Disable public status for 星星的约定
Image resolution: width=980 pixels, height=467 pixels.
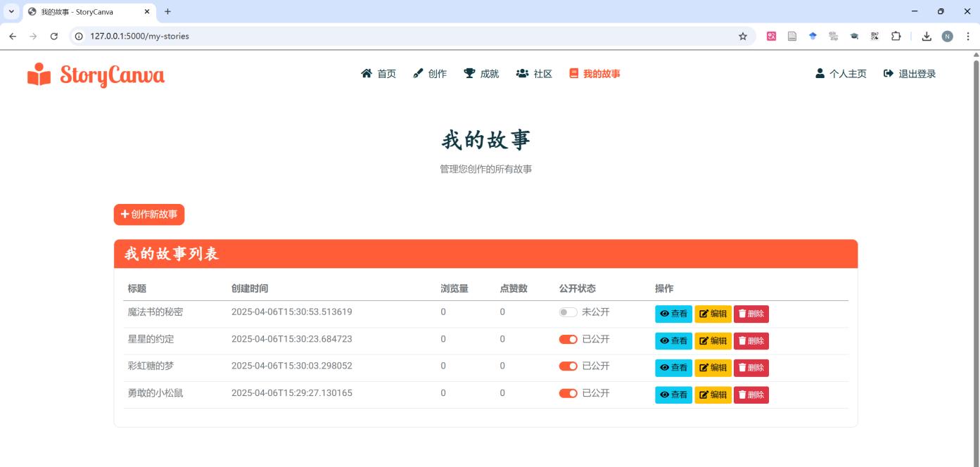568,339
